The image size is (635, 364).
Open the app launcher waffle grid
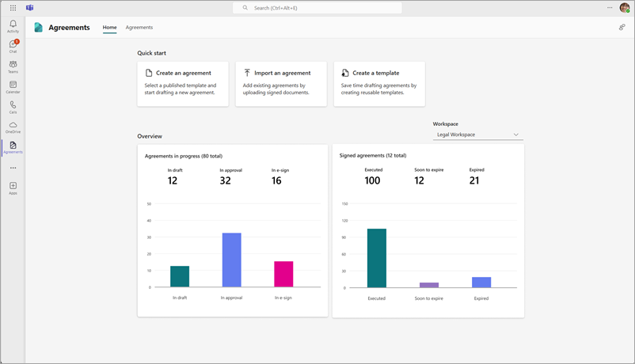pyautogui.click(x=13, y=8)
